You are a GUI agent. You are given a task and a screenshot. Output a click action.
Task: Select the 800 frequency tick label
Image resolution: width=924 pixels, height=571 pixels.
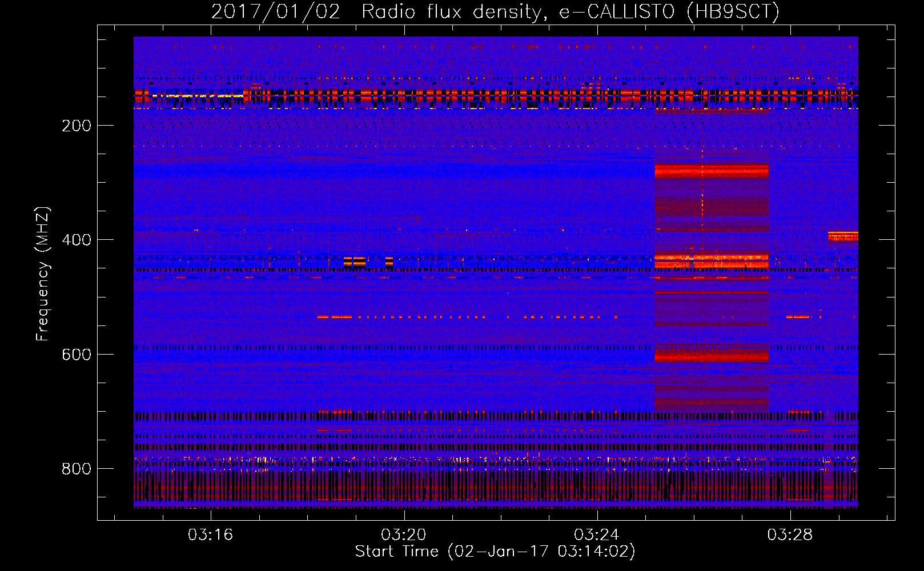click(77, 469)
